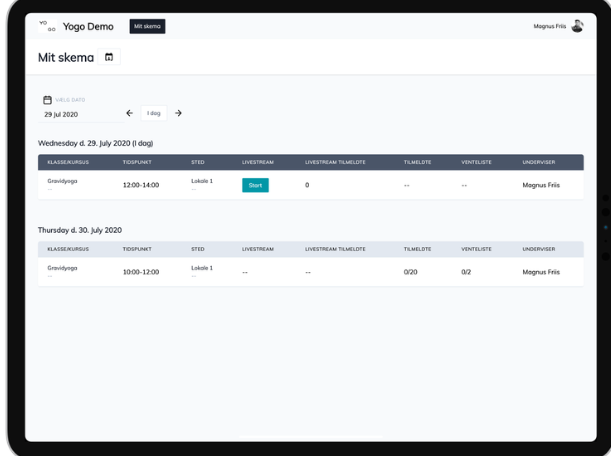The image size is (611, 456).
Task: Click the Vælg dato label
Action: 70,100
